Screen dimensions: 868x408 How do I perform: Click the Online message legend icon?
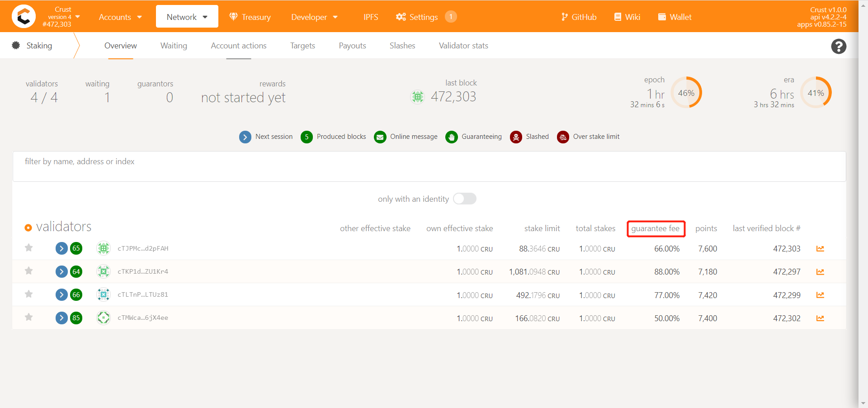pyautogui.click(x=380, y=137)
